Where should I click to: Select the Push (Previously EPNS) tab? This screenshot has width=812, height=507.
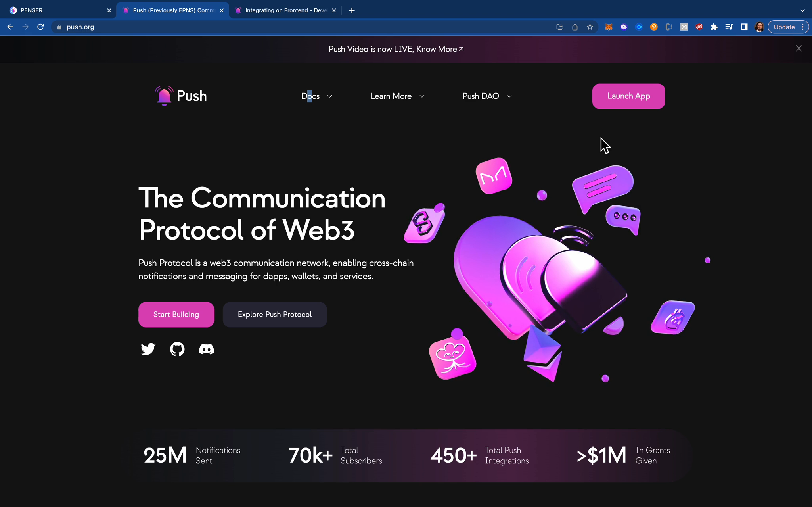pyautogui.click(x=173, y=10)
